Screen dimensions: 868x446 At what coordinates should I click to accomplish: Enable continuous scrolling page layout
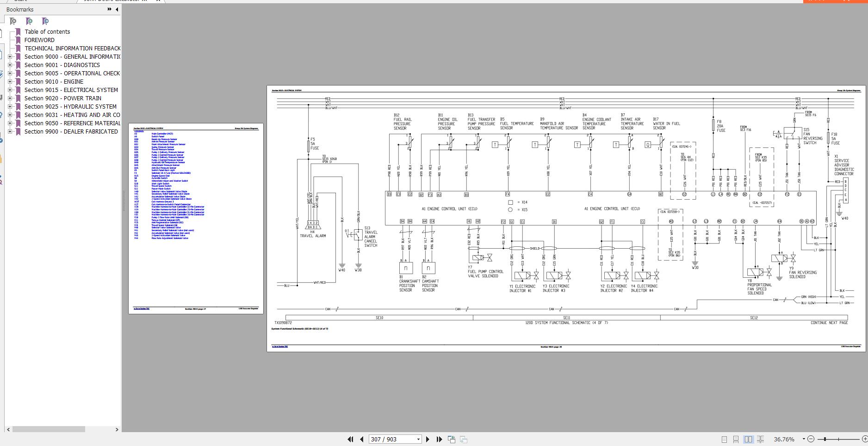click(736, 439)
